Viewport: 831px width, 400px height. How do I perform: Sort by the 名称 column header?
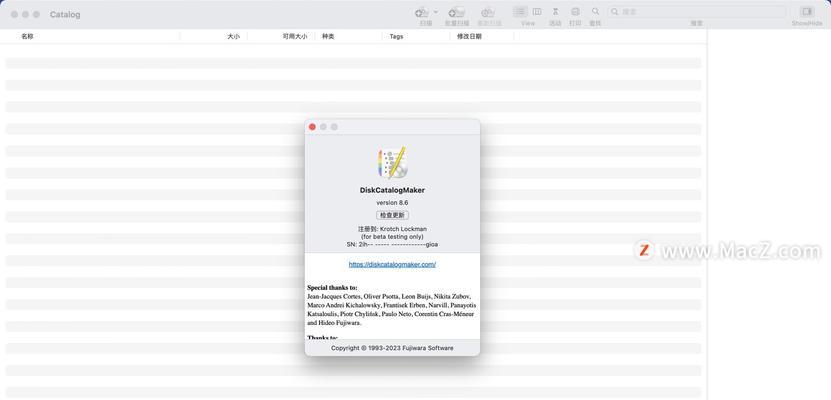pyautogui.click(x=27, y=37)
